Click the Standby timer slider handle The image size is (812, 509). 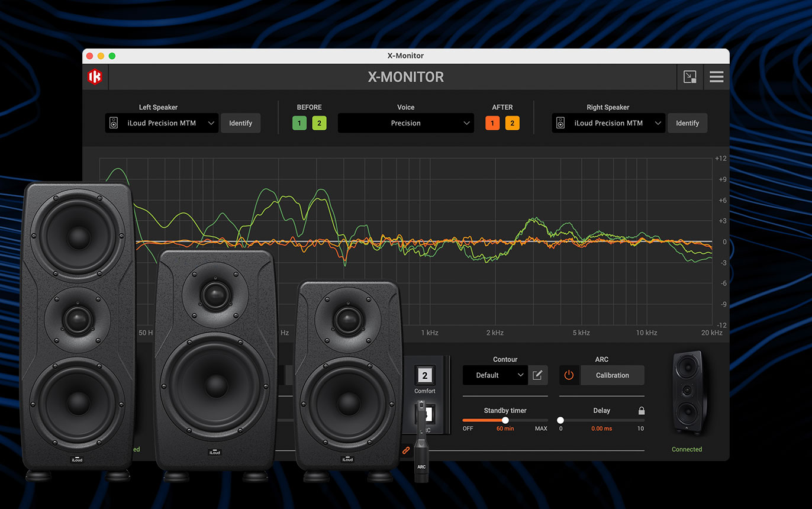tap(505, 420)
